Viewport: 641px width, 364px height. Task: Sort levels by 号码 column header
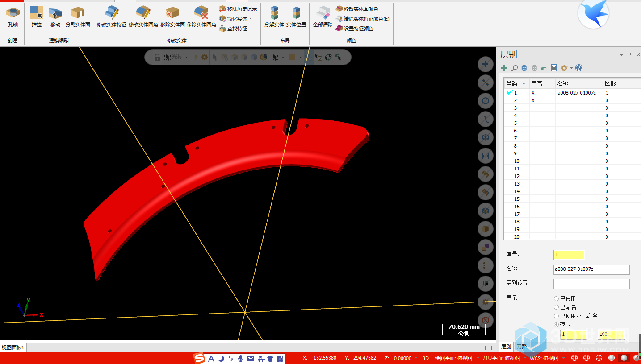pyautogui.click(x=516, y=83)
